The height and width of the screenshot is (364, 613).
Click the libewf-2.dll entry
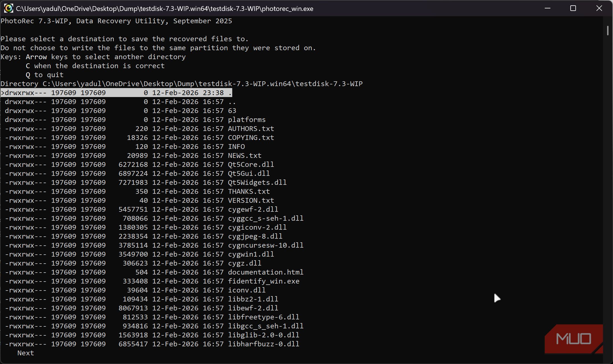[x=142, y=308]
